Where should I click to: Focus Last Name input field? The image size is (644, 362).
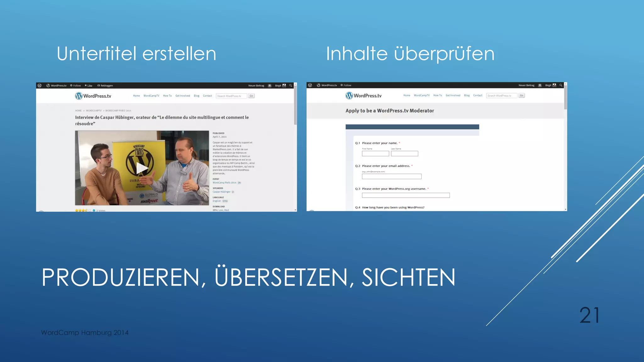(404, 154)
